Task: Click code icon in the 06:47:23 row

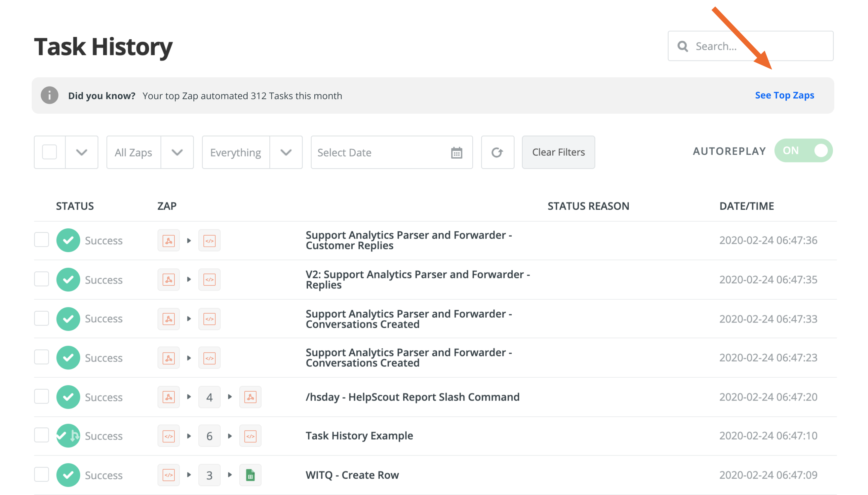Action: pos(209,358)
